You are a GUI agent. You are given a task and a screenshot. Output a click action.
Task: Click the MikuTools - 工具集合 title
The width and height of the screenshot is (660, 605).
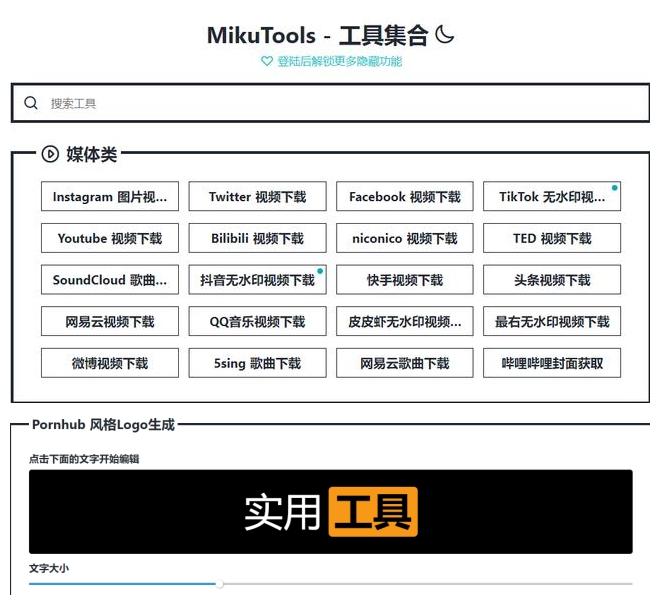click(318, 35)
